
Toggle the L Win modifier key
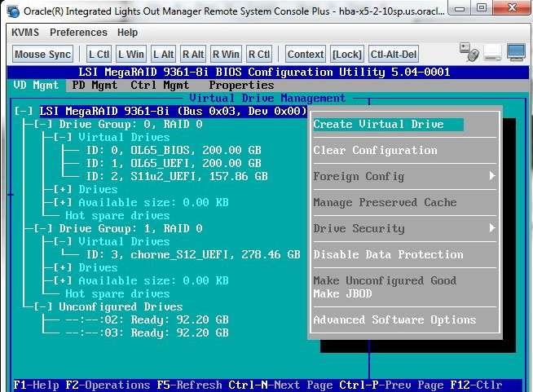pos(131,54)
